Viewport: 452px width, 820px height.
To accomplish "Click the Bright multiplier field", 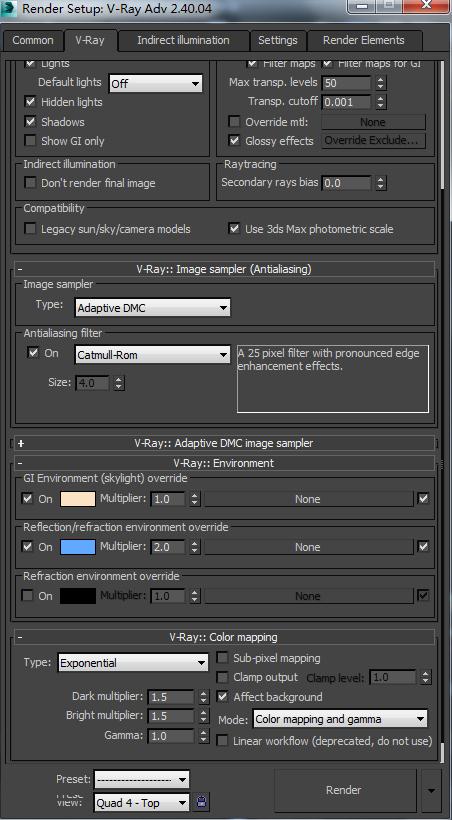I will point(171,716).
